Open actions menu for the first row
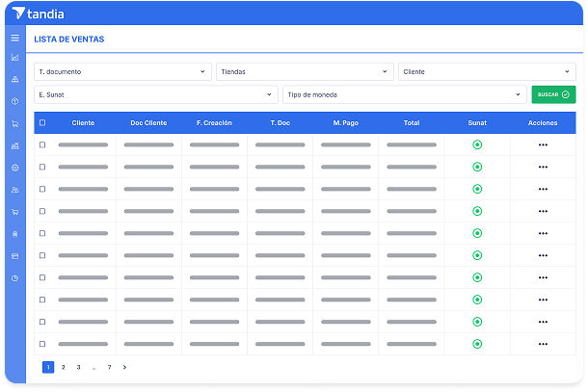 pos(543,144)
